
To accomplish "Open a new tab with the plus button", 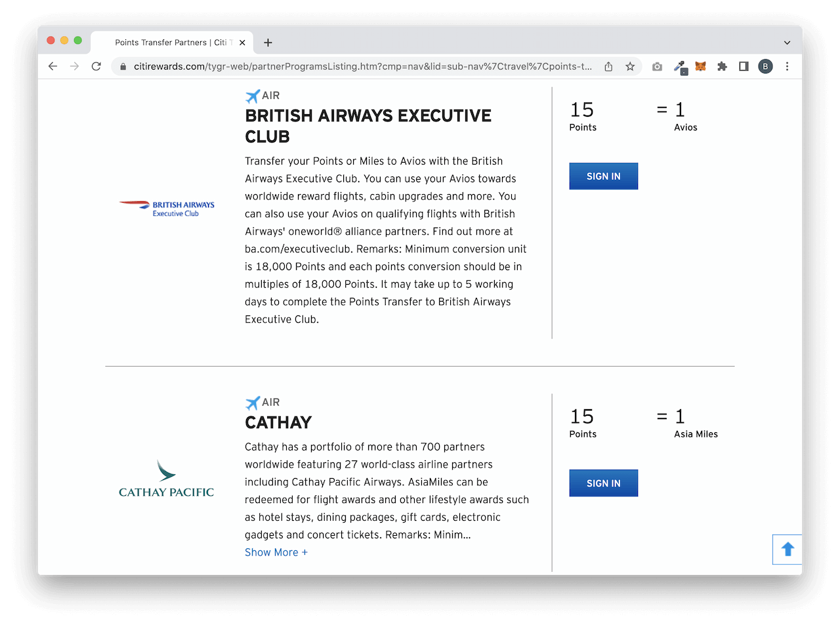I will point(268,43).
